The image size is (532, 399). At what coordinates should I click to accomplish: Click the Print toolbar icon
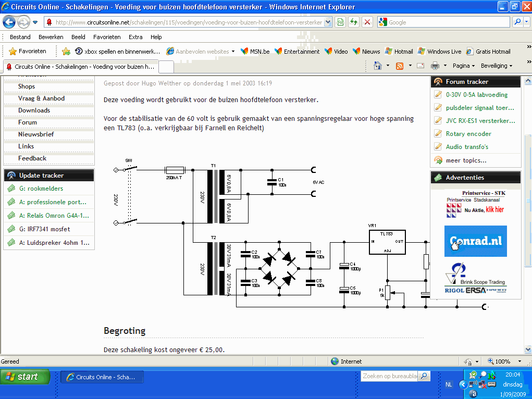click(435, 66)
